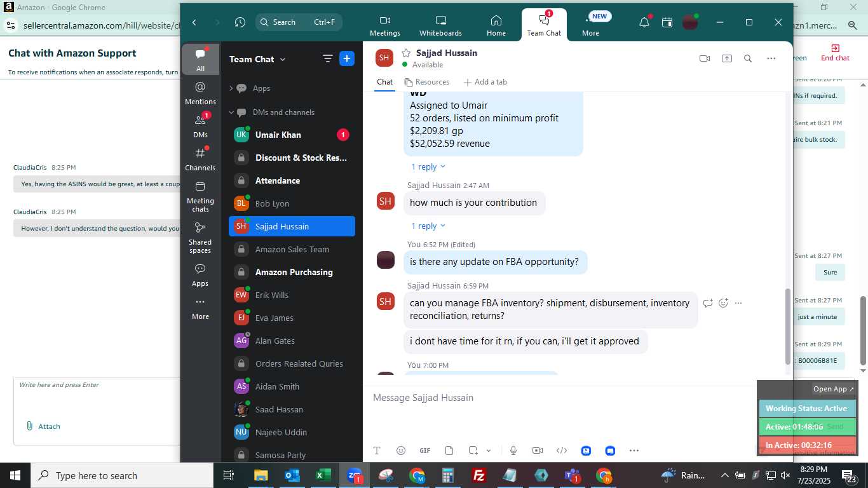Expand 1 reply under revenue message
The width and height of the screenshot is (868, 488).
428,166
